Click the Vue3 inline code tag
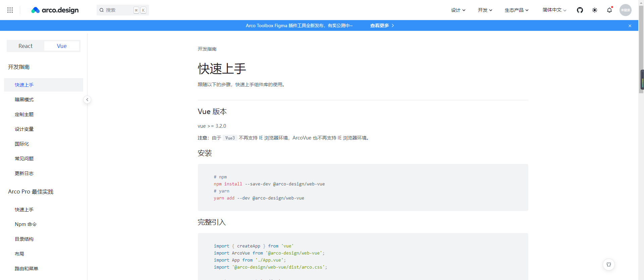The height and width of the screenshot is (280, 644). pos(230,138)
